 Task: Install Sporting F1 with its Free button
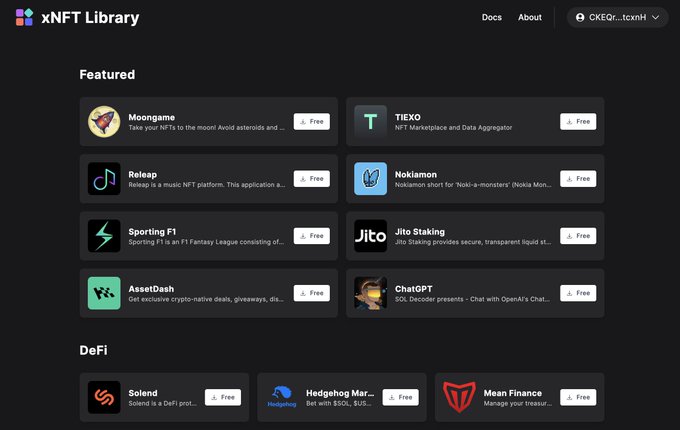[312, 236]
